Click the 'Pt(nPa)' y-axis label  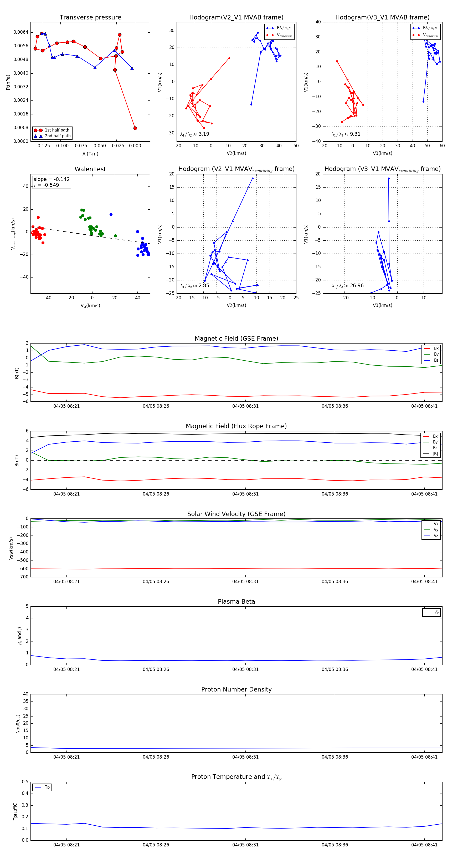[8, 82]
